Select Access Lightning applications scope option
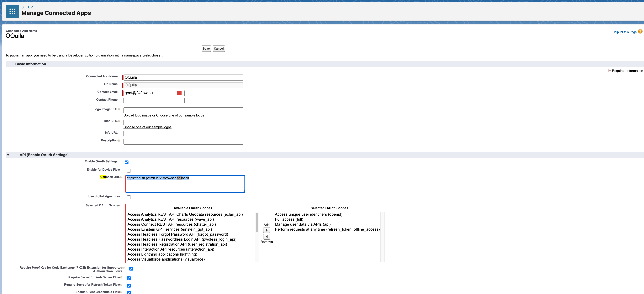This screenshot has height=294, width=644. coord(162,254)
